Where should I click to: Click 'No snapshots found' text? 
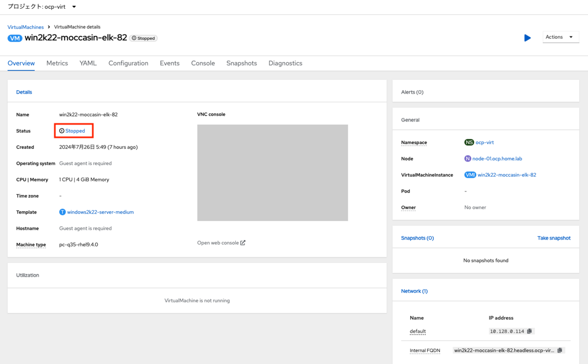[x=486, y=261]
